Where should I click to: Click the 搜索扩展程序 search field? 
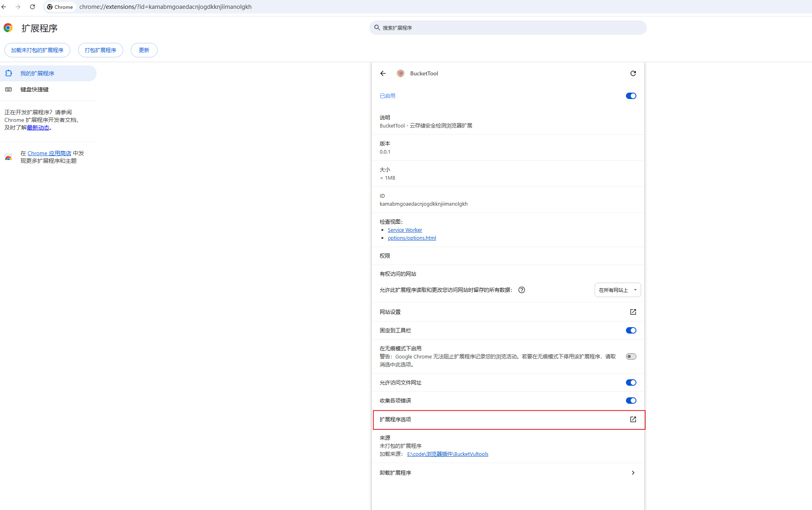tap(508, 28)
